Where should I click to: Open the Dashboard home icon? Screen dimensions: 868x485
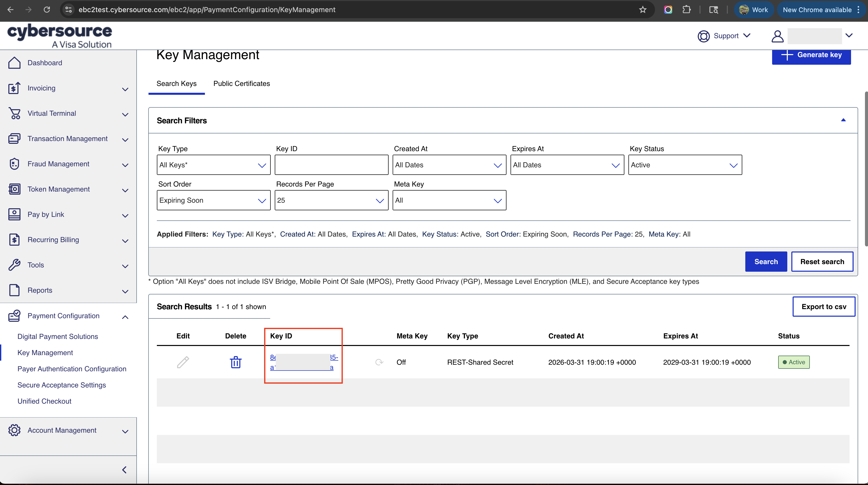point(14,63)
